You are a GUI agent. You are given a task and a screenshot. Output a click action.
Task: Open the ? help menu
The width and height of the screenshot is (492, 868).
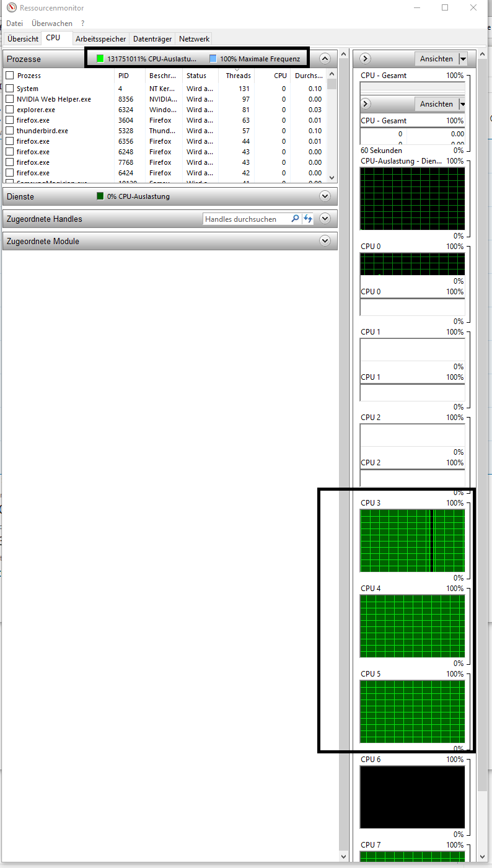click(82, 24)
